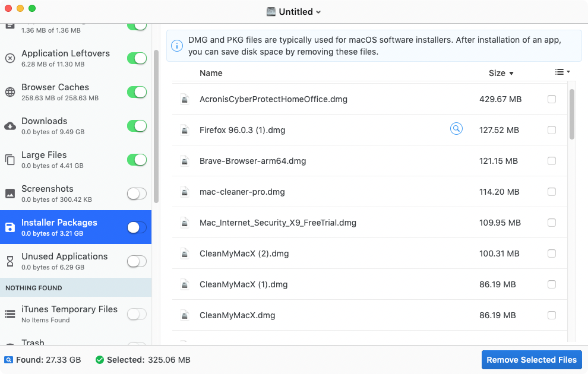
Task: Click the 100.31 MB size value
Action: (x=499, y=253)
